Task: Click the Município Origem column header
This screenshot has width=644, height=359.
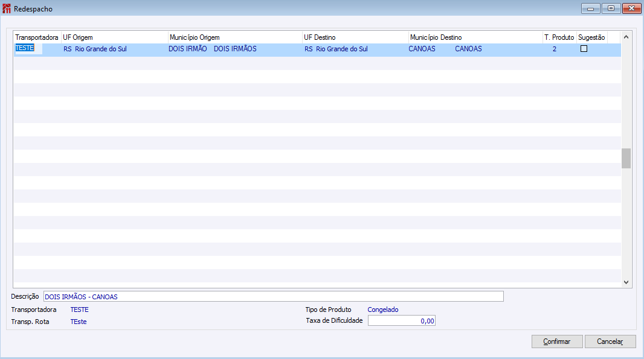Action: click(x=236, y=37)
